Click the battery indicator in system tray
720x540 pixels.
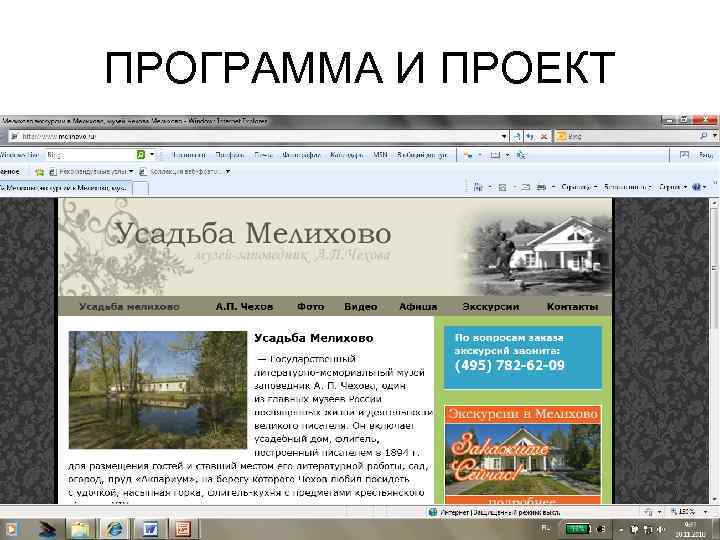pyautogui.click(x=578, y=529)
